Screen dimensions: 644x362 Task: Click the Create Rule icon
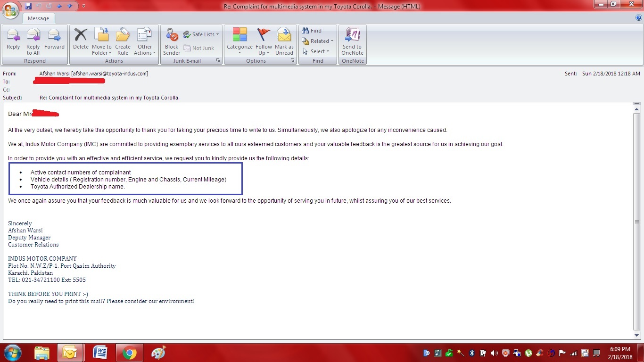click(123, 40)
